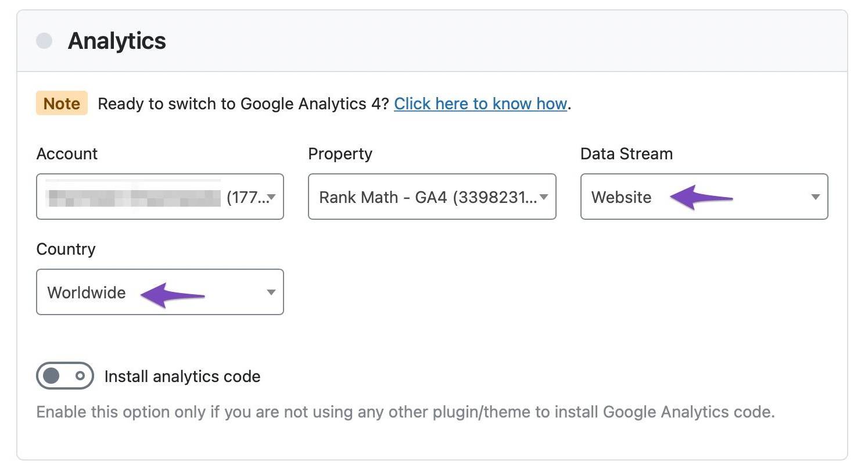Click the Property field label
The height and width of the screenshot is (471, 868).
(340, 154)
